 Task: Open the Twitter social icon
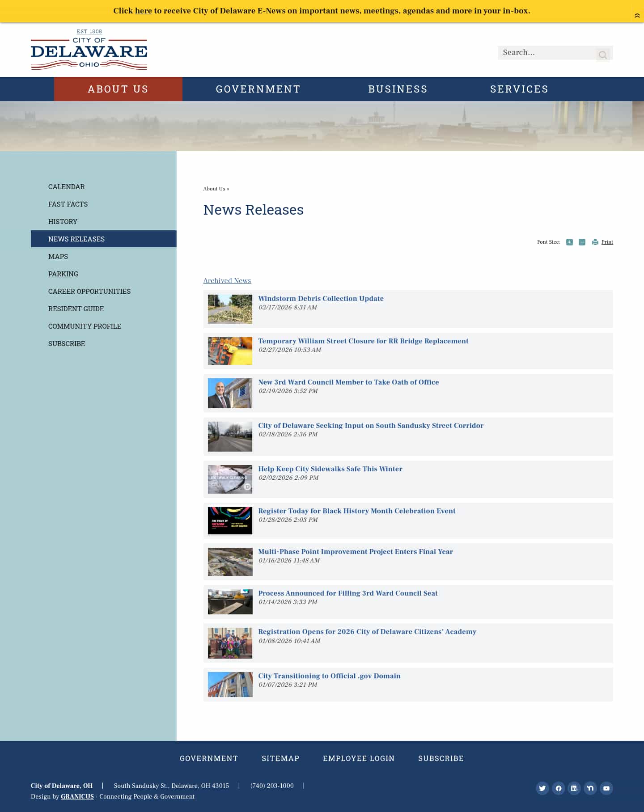[542, 788]
